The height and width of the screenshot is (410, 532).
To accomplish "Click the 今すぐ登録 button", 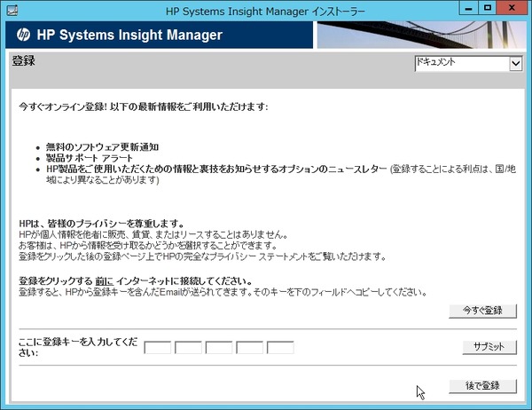I will click(482, 311).
